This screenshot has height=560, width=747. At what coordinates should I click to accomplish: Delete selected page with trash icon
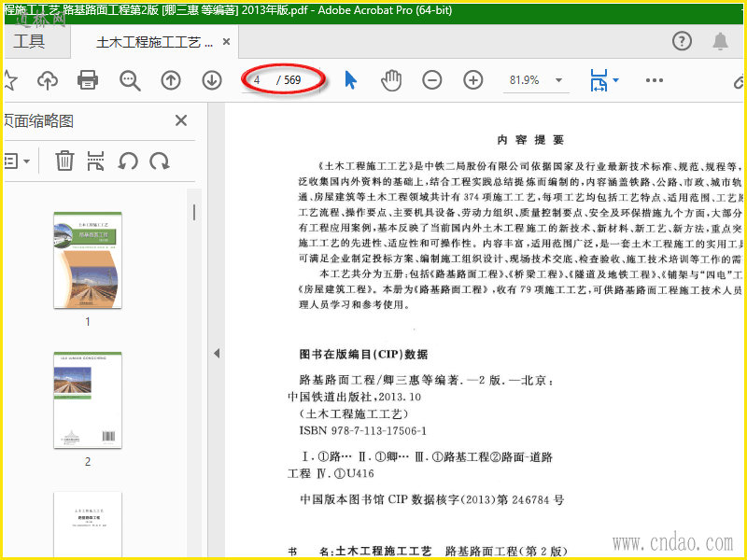coord(64,161)
